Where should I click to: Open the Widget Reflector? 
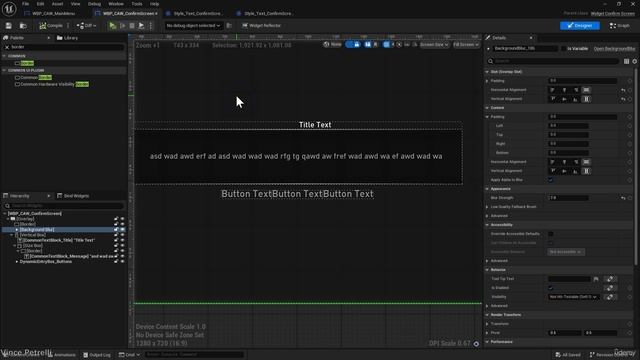click(x=261, y=26)
